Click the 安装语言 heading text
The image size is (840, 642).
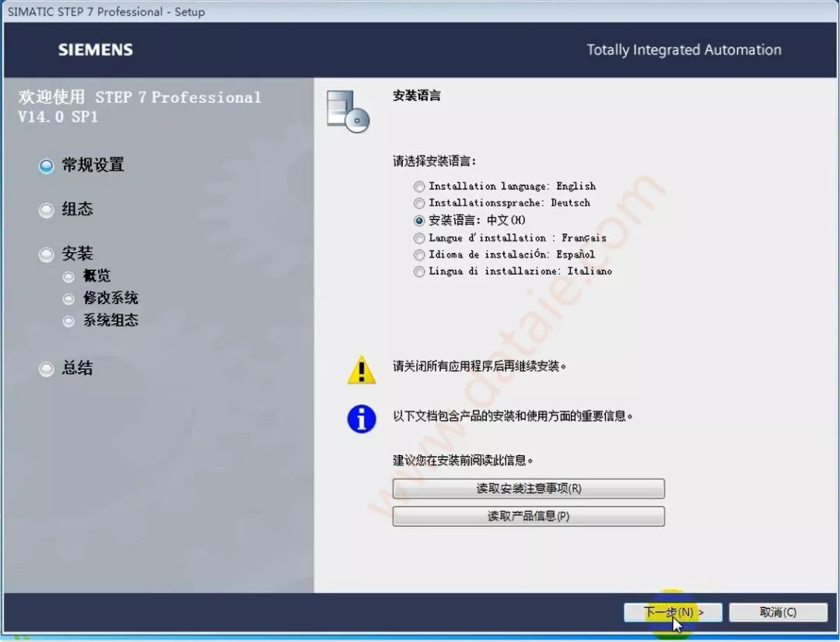(x=417, y=96)
